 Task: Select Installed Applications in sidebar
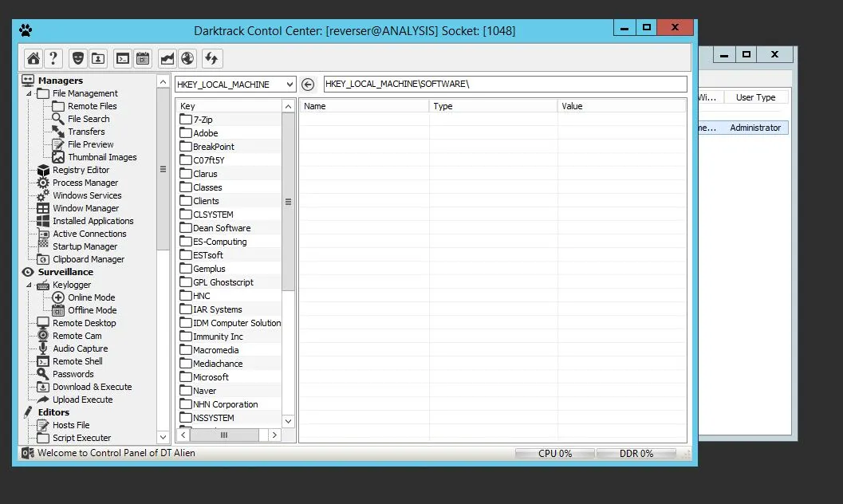pos(93,221)
